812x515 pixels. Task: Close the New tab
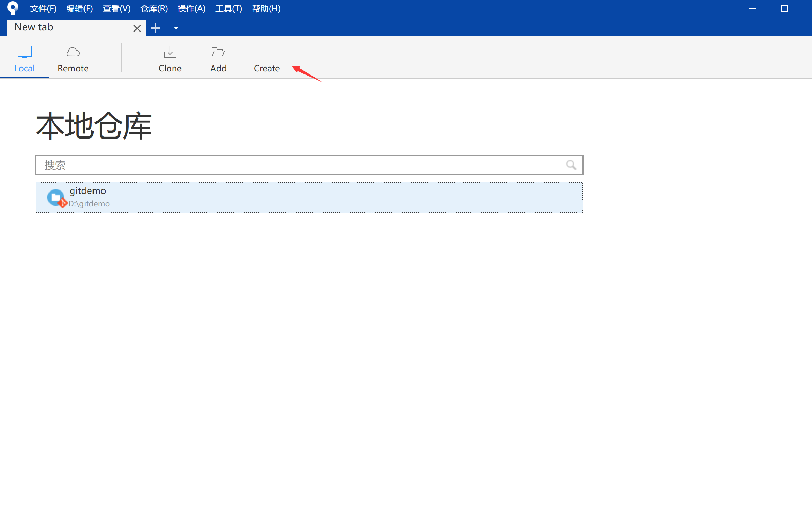click(x=137, y=28)
